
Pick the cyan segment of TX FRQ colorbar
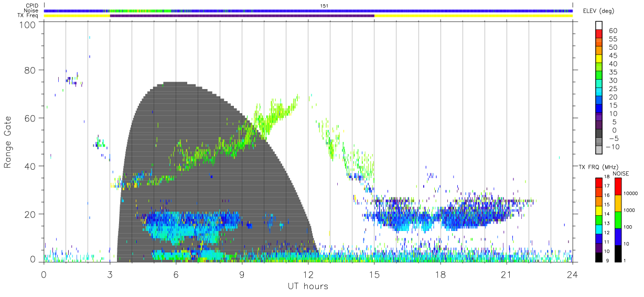tap(599, 229)
